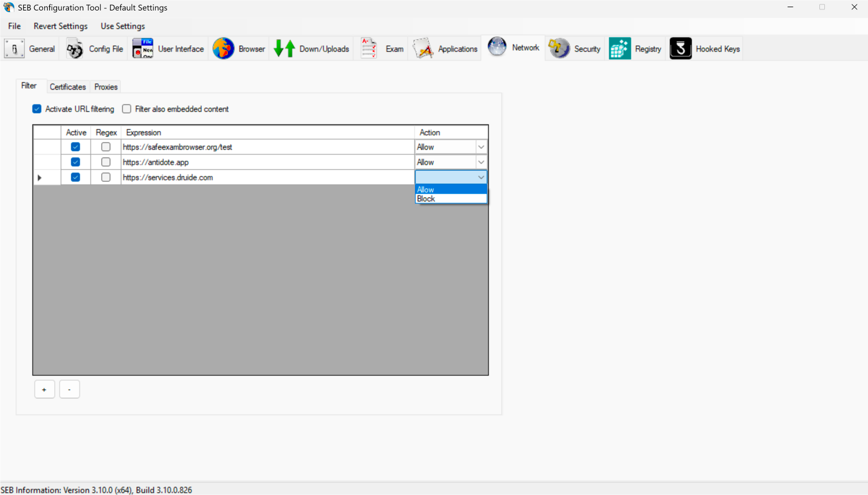Click the Browser globe icon
The height and width of the screenshot is (495, 868).
coord(223,49)
